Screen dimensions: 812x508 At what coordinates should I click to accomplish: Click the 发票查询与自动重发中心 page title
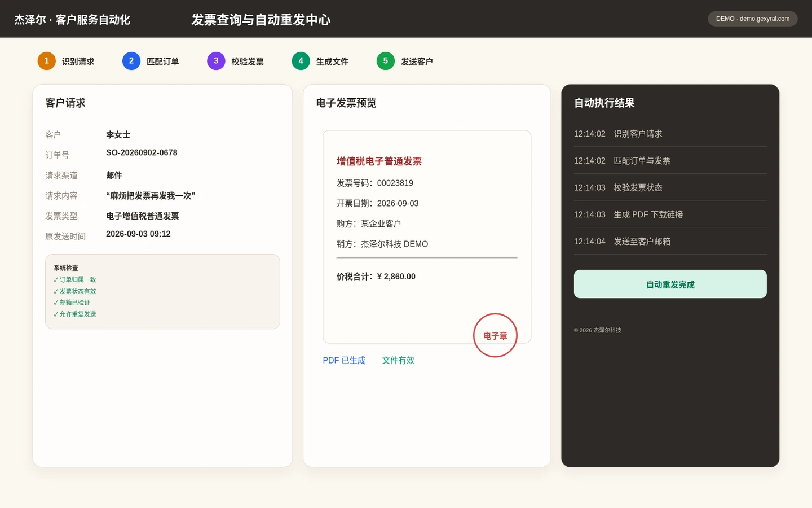pos(261,20)
